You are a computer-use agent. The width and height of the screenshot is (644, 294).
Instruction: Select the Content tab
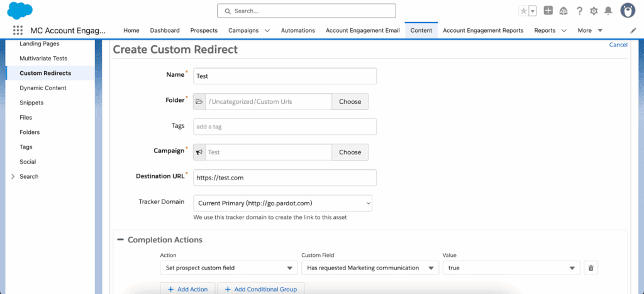coord(421,30)
